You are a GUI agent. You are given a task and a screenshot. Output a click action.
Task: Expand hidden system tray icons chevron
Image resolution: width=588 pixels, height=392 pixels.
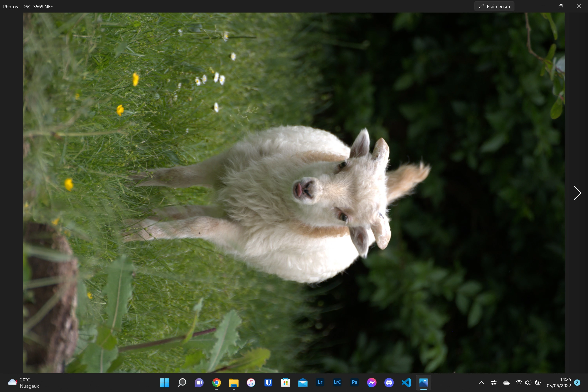point(481,383)
